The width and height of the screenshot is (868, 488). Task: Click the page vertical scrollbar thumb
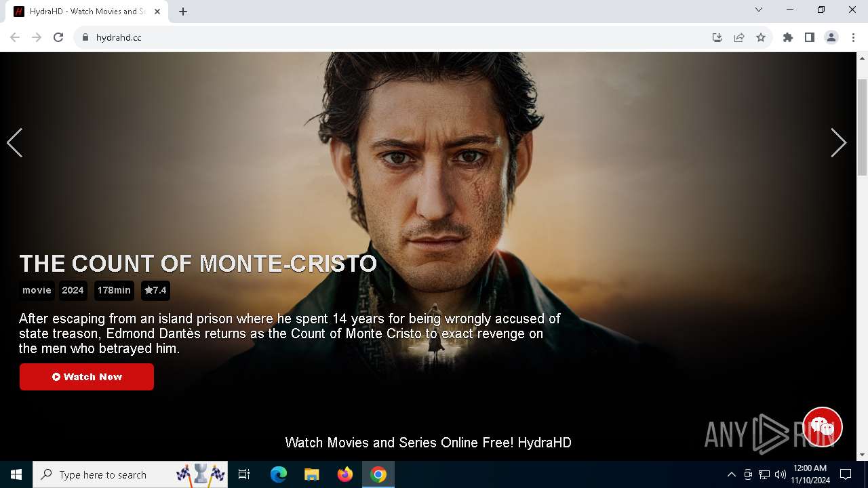[x=862, y=127]
